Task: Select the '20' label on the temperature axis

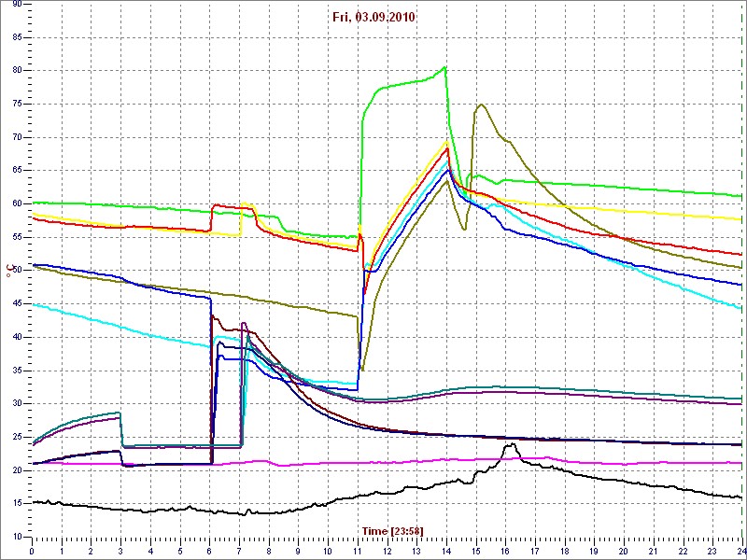Action: 16,470
